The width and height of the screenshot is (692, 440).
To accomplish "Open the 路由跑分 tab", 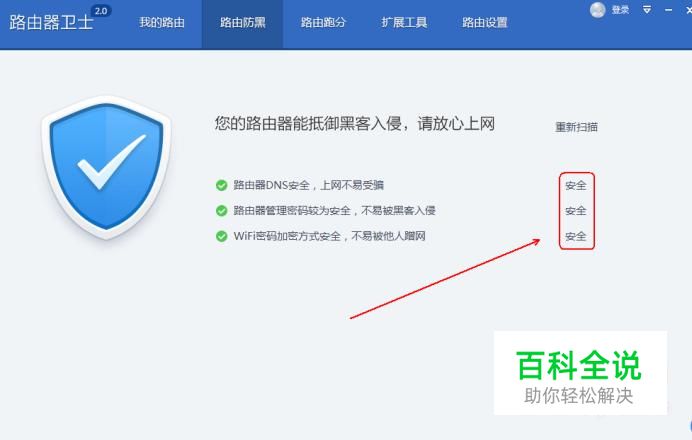I will [x=323, y=23].
